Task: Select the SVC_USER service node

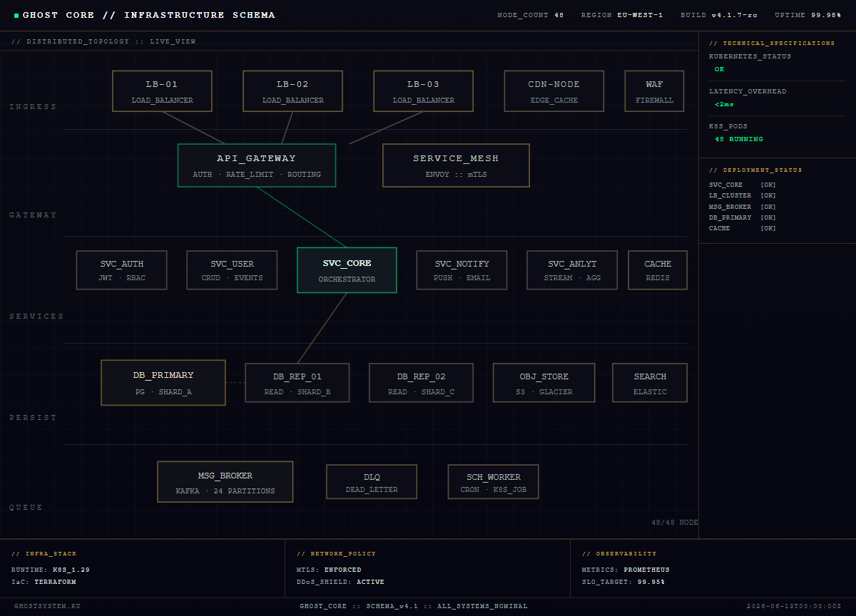Action: tap(232, 270)
